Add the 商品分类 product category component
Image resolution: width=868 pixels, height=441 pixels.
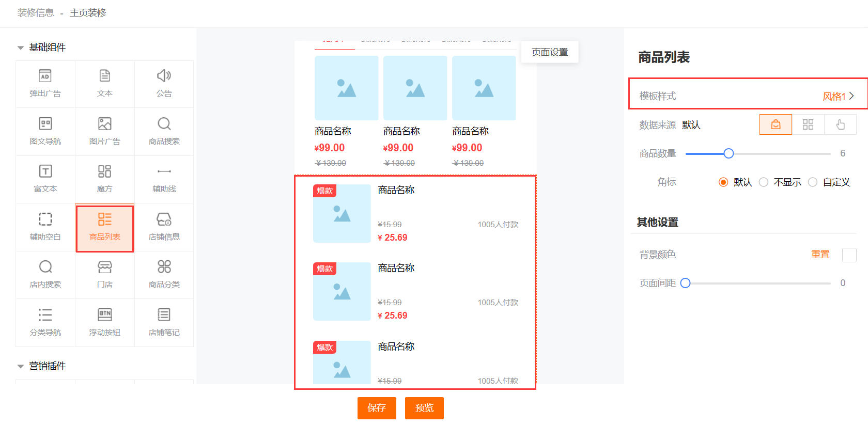[164, 275]
